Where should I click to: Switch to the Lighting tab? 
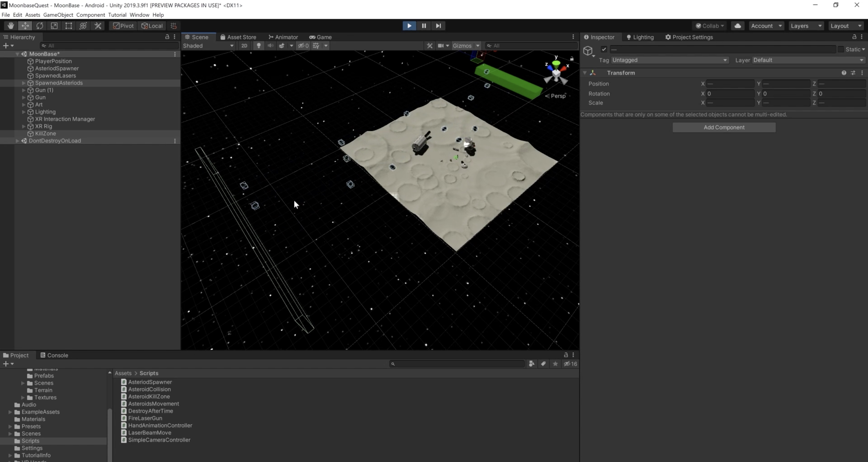[x=640, y=37]
